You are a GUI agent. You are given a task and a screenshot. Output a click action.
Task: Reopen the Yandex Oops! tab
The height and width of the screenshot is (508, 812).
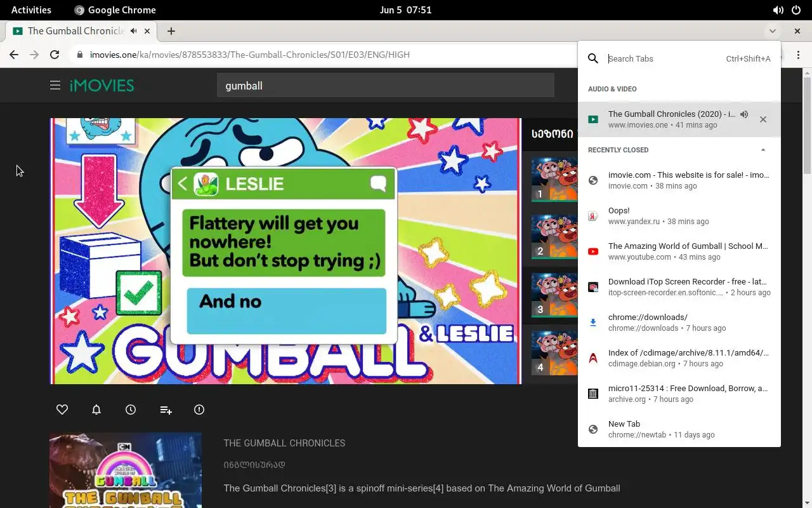tap(679, 216)
